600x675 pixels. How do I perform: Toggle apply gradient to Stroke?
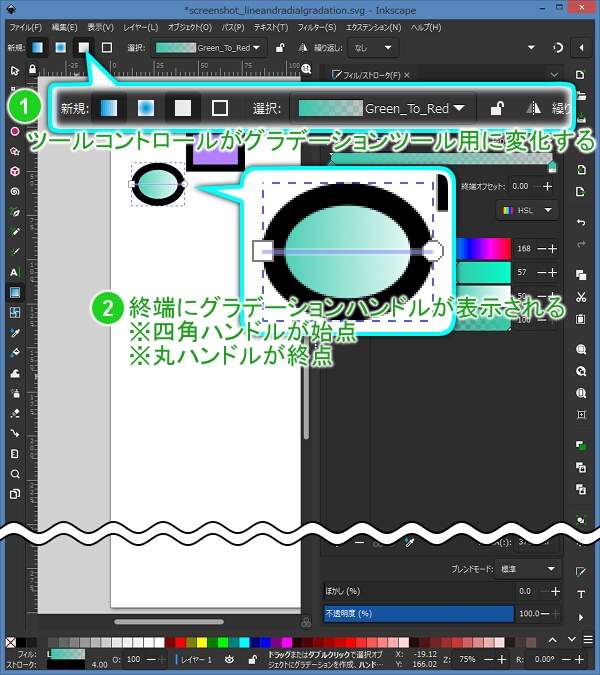107,47
